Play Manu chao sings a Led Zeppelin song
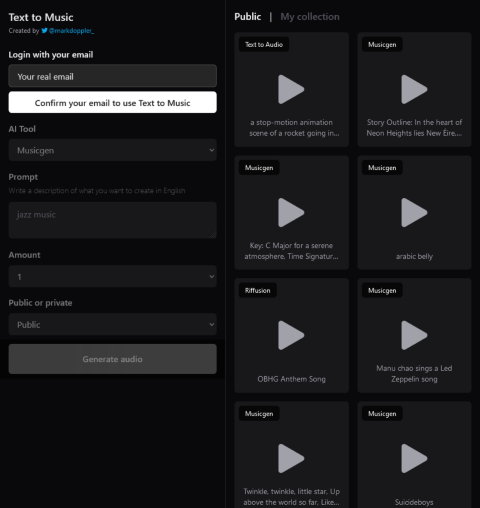Image resolution: width=480 pixels, height=508 pixels. pos(414,335)
